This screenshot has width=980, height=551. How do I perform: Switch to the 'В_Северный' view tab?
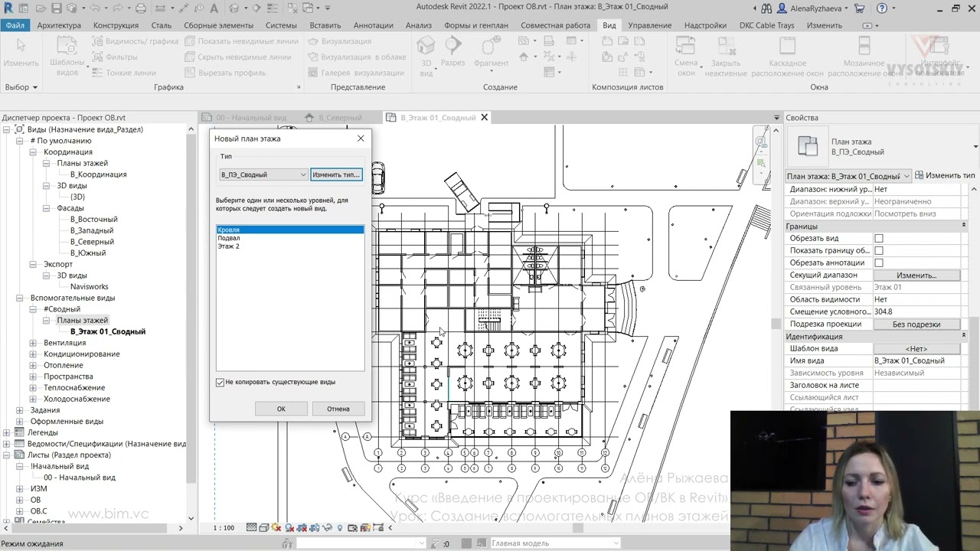click(340, 118)
